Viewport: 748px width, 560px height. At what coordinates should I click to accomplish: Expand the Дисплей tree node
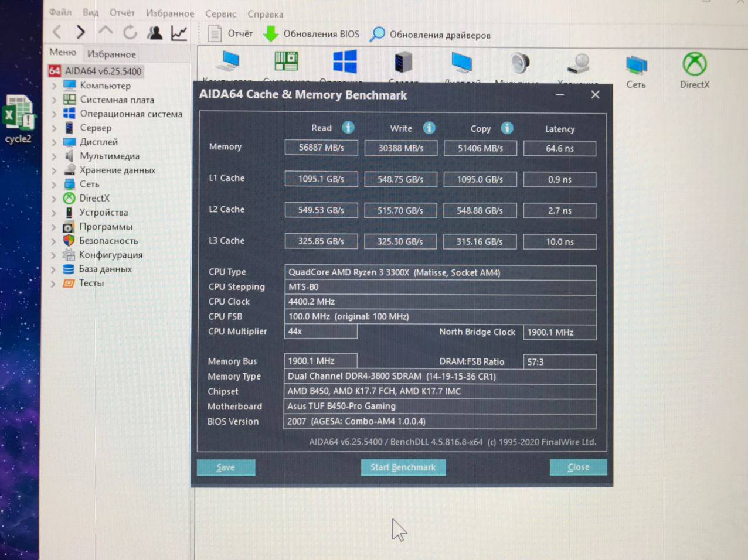coord(54,142)
